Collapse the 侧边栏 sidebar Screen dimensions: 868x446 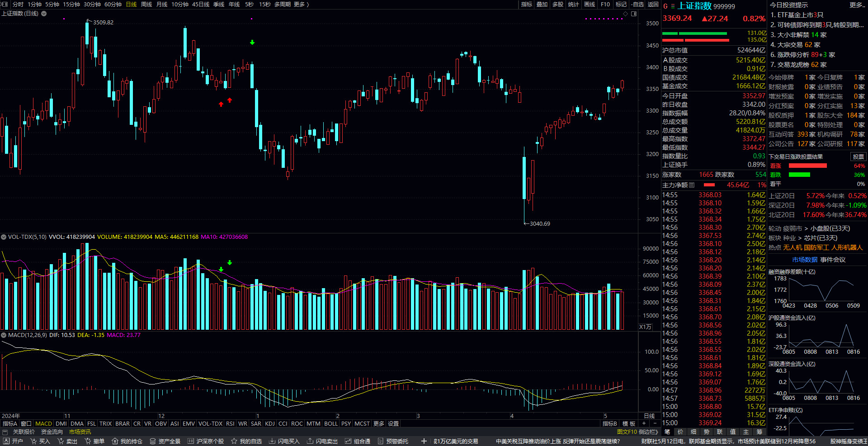pos(648,432)
